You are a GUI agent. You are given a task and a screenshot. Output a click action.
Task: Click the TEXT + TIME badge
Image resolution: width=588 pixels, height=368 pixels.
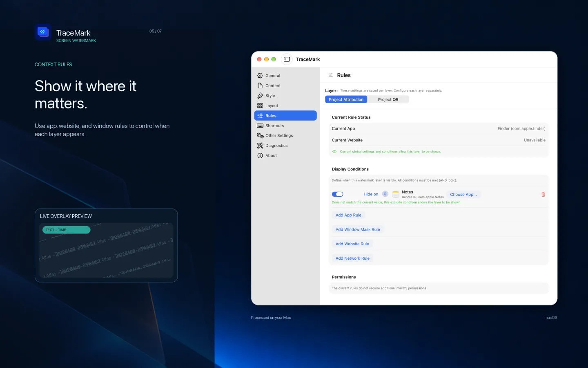coord(66,230)
